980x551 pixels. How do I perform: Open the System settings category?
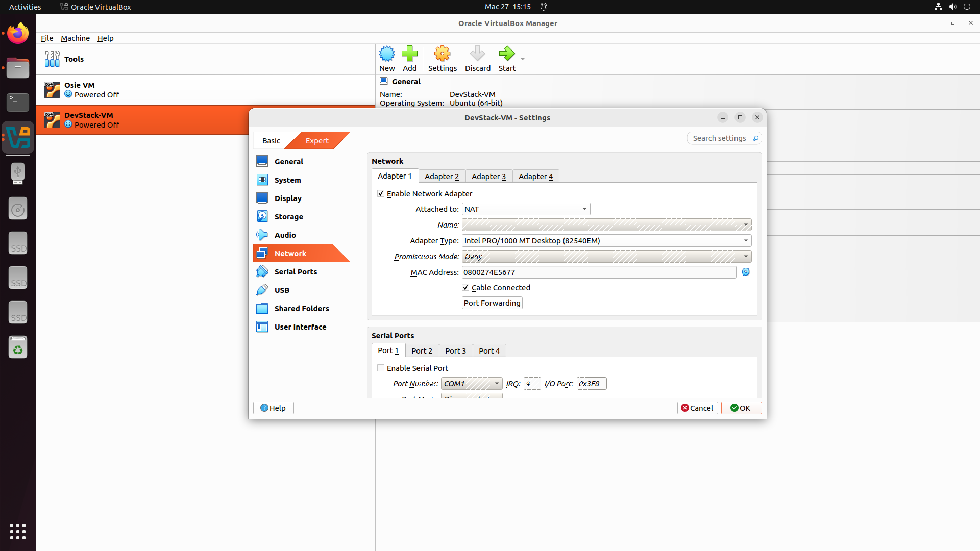coord(302,180)
